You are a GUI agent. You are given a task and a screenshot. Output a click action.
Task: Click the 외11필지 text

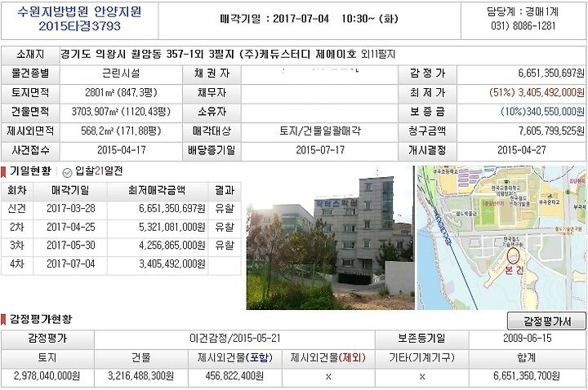coord(378,55)
